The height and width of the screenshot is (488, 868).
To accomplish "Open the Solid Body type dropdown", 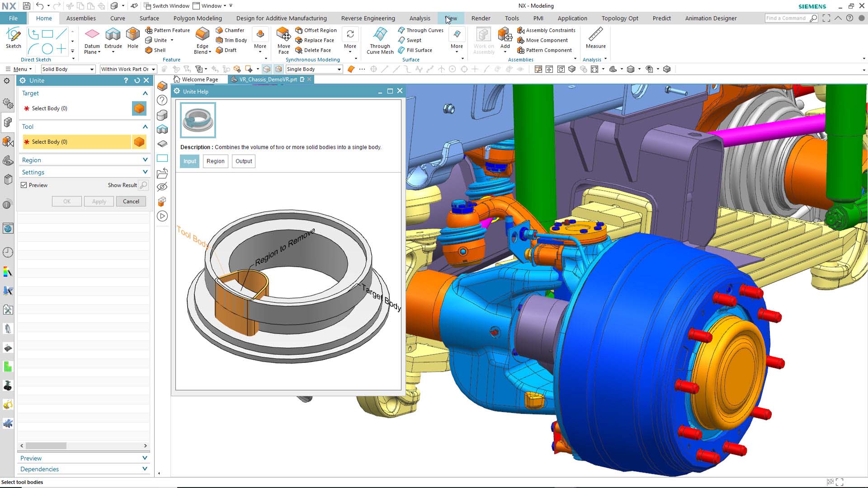I will [92, 69].
